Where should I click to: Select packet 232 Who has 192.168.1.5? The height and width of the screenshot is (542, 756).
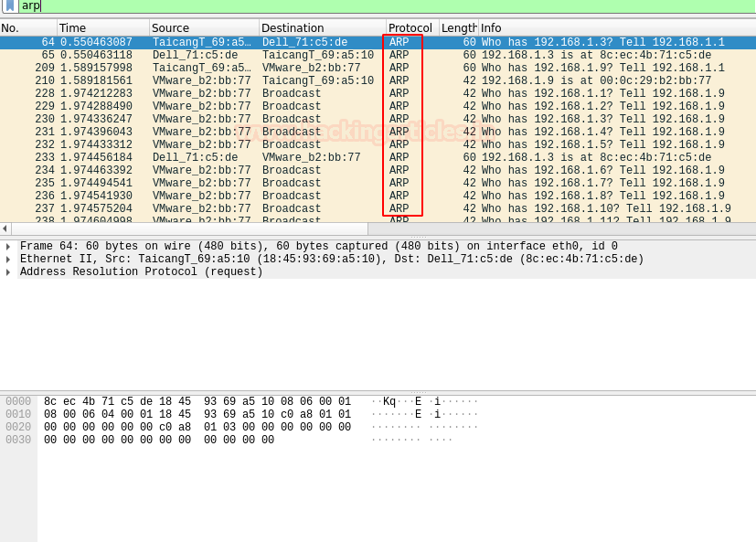pos(378,144)
